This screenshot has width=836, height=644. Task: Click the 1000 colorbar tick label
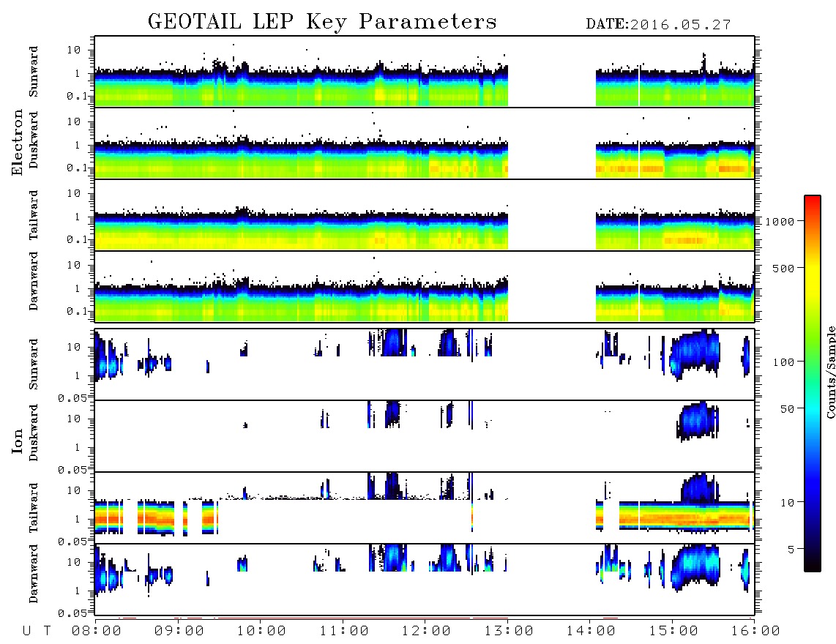click(780, 221)
